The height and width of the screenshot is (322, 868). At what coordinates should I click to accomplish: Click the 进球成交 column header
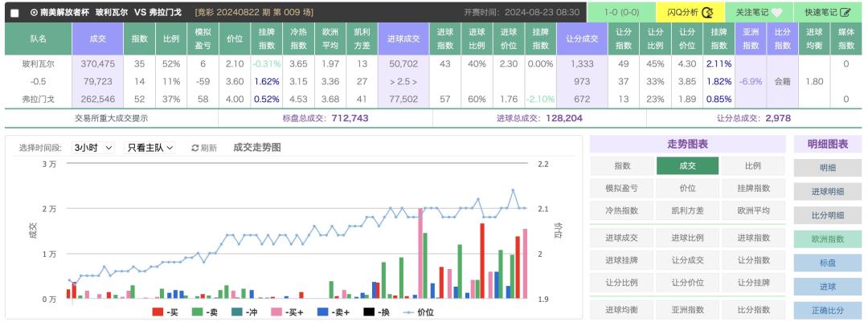(x=404, y=39)
